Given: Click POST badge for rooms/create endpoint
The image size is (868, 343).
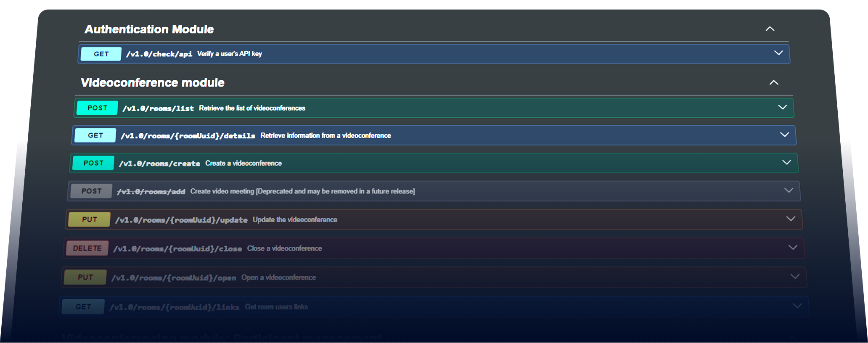Looking at the screenshot, I should [93, 163].
